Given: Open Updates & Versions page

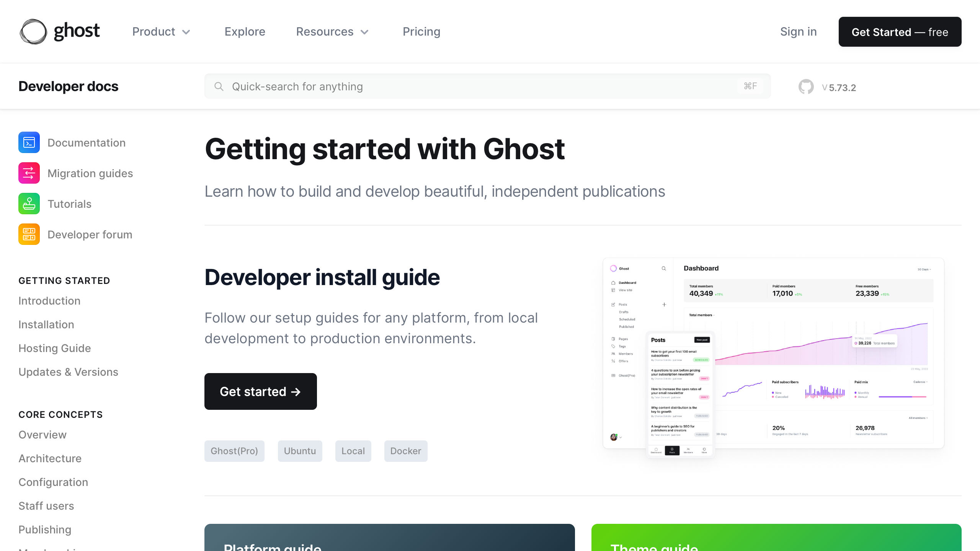Looking at the screenshot, I should pyautogui.click(x=68, y=372).
